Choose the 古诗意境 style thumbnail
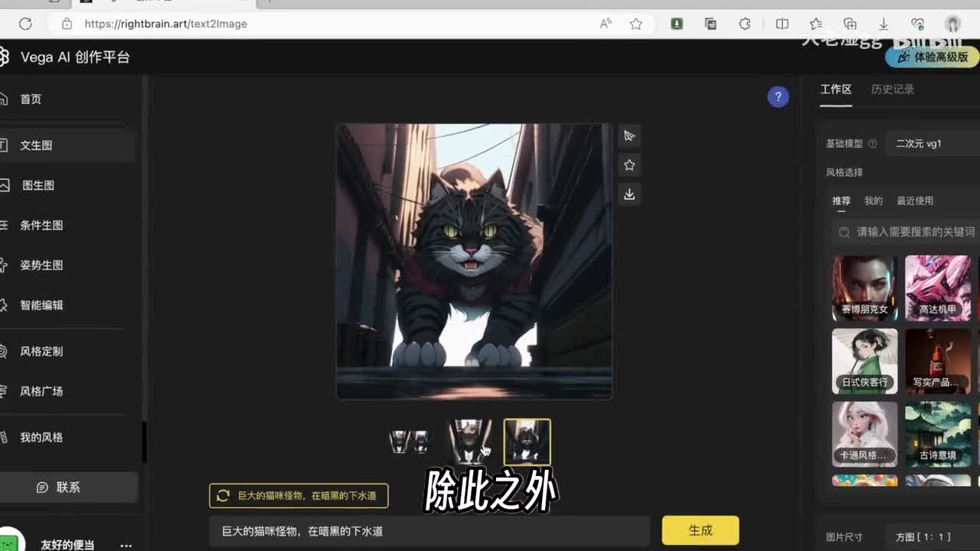980x551 pixels. (937, 435)
